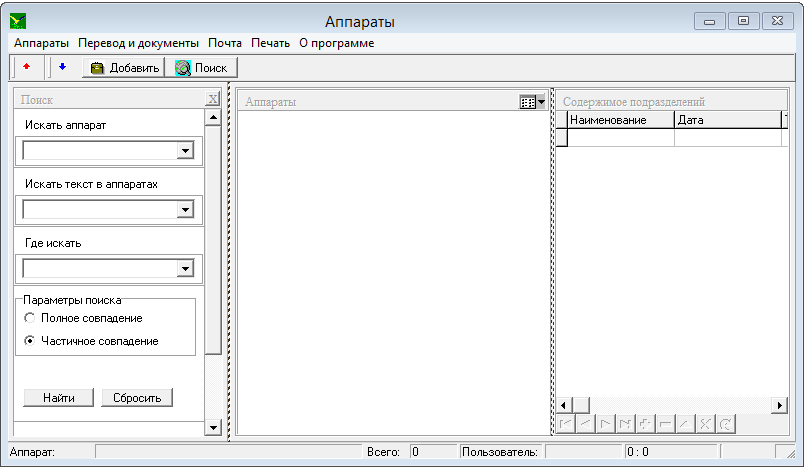Click the Аппараты panel title
Screen dimensions: 808x468
(270, 102)
